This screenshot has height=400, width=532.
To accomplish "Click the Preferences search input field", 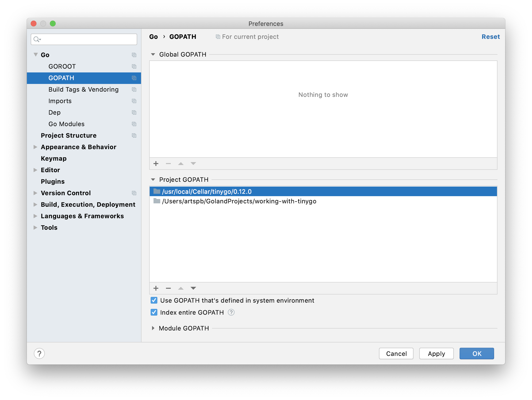I will [84, 39].
